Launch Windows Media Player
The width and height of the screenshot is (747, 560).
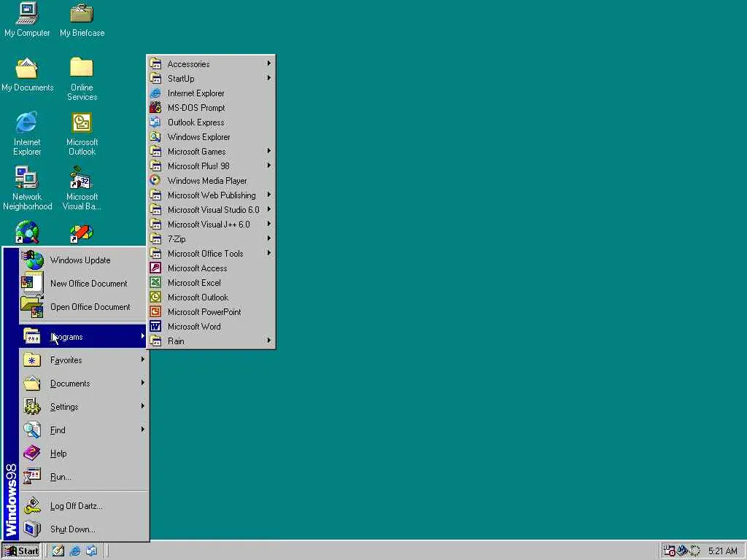tap(211, 181)
